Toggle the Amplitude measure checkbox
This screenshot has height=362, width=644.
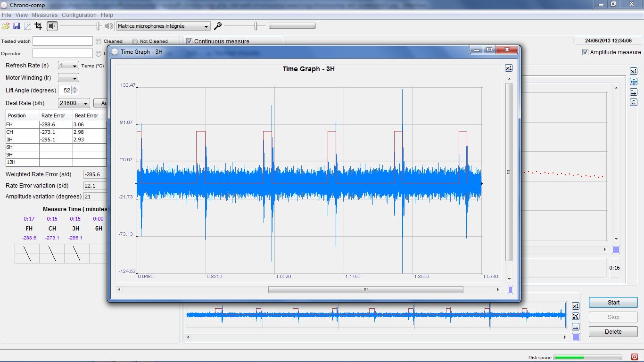click(585, 52)
